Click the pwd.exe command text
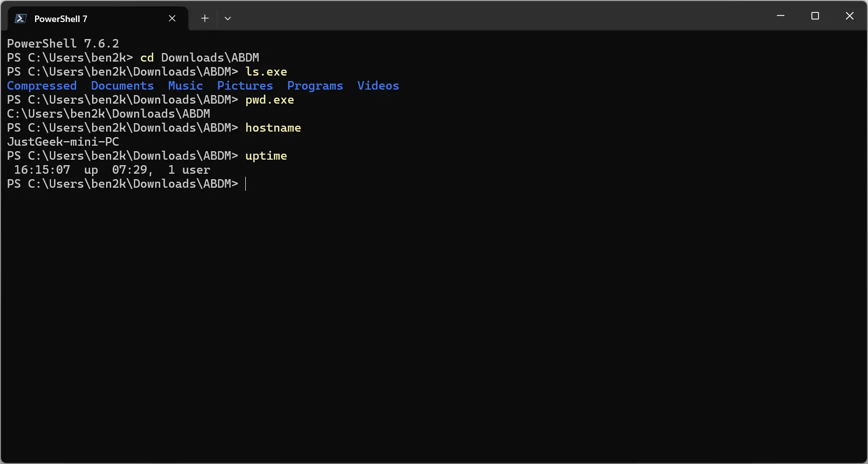Image resolution: width=868 pixels, height=464 pixels. pyautogui.click(x=270, y=100)
